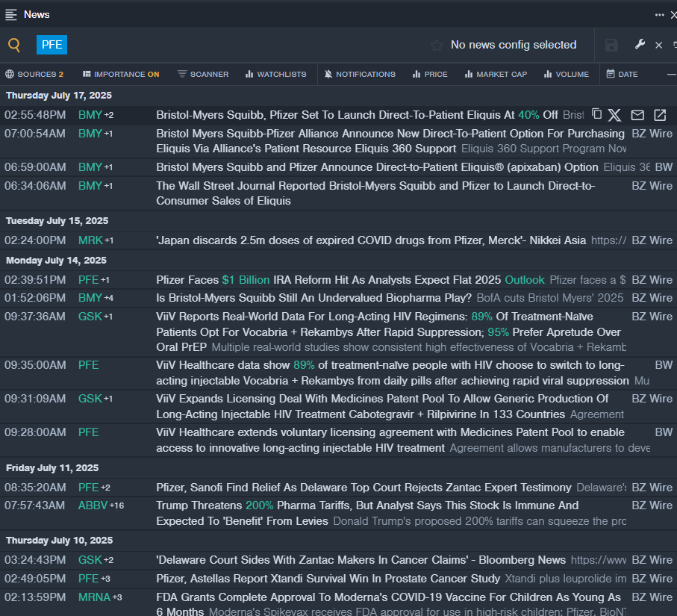Open the three-dots panel options menu
This screenshot has height=616, width=677.
(x=659, y=15)
